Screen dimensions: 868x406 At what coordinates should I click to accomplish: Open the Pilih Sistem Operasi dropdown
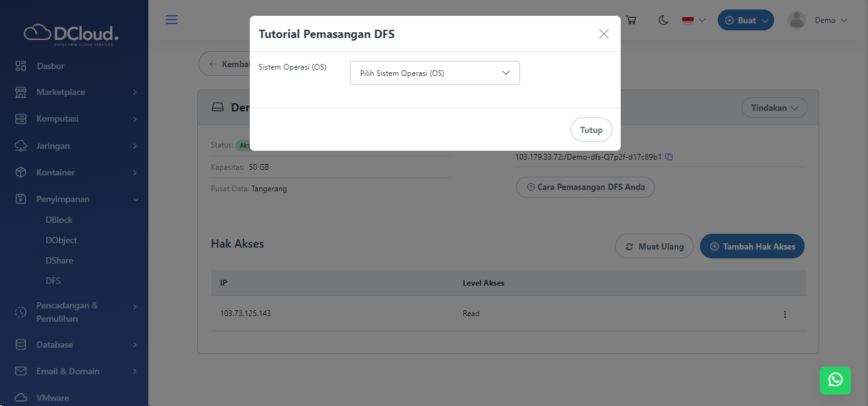434,73
